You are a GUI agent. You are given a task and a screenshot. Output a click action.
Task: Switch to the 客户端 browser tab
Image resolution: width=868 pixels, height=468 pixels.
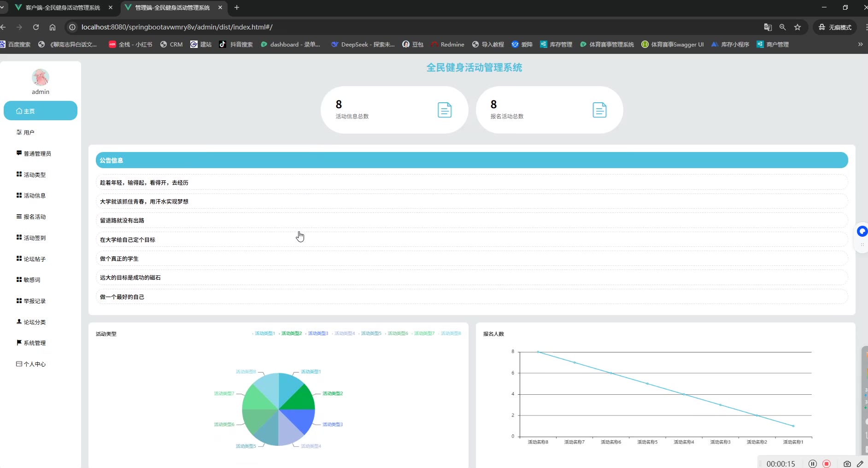point(63,8)
